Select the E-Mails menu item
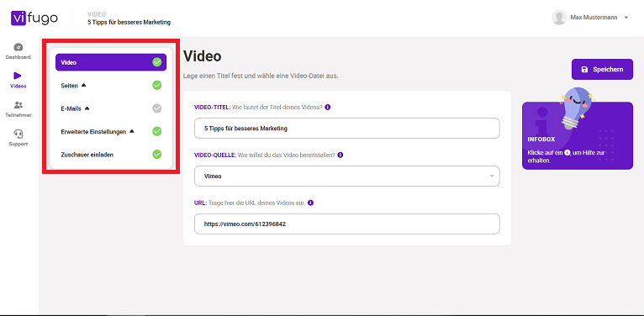 coord(111,108)
